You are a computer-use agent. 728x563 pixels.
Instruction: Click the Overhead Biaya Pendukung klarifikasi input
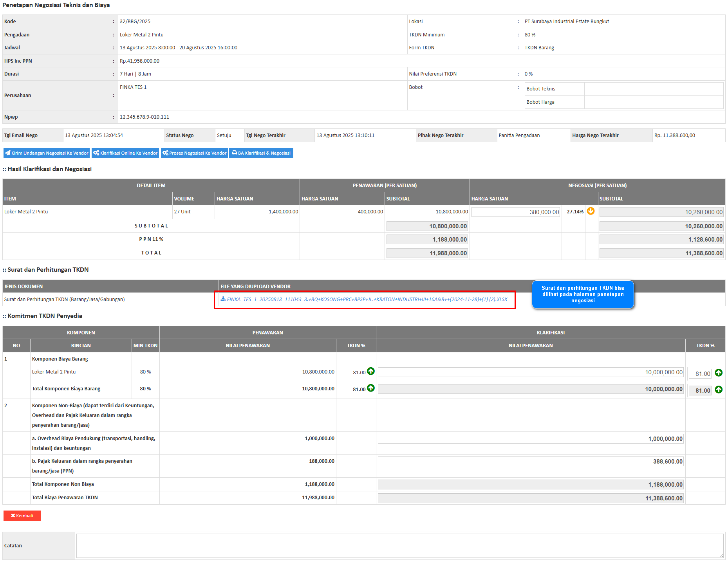[530, 439]
